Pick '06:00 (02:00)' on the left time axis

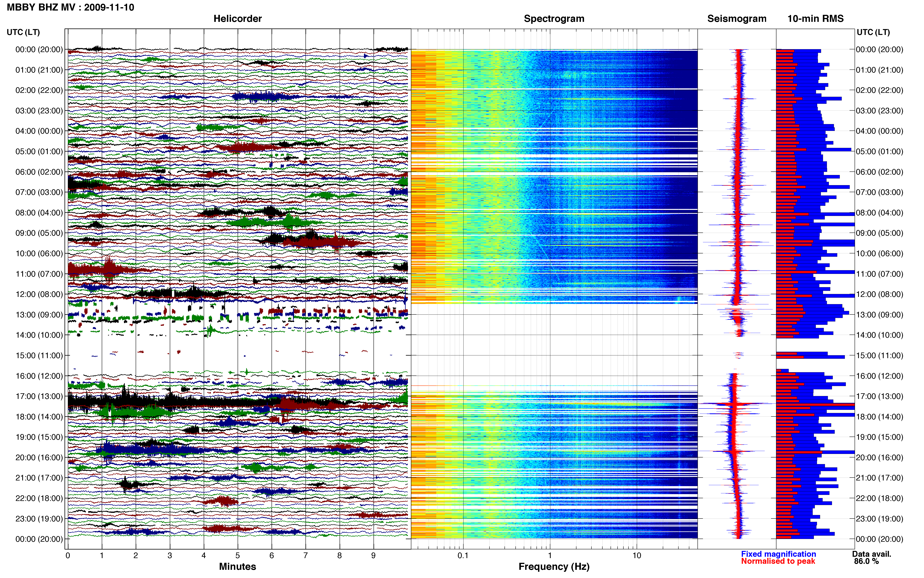(39, 172)
